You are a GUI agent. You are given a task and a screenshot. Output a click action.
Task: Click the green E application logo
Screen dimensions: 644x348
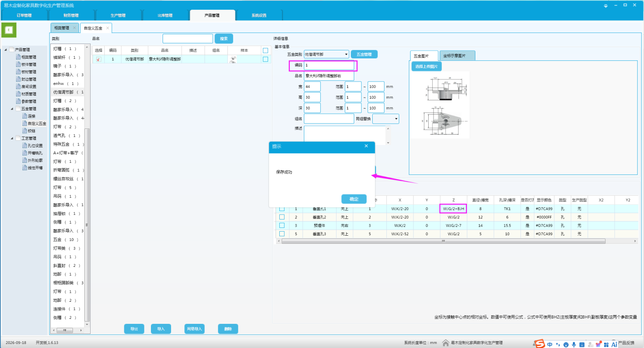point(9,30)
